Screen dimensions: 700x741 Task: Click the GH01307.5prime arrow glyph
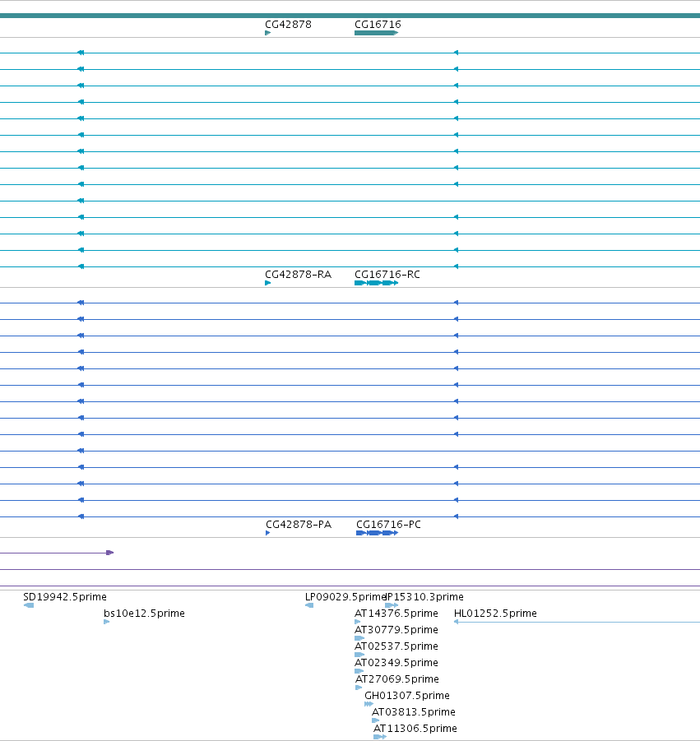click(369, 704)
